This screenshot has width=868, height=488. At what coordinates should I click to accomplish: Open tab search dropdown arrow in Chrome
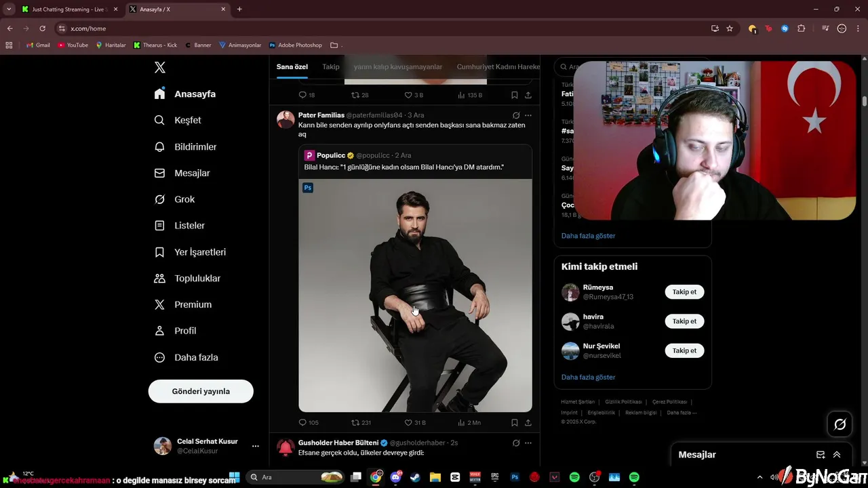9,9
